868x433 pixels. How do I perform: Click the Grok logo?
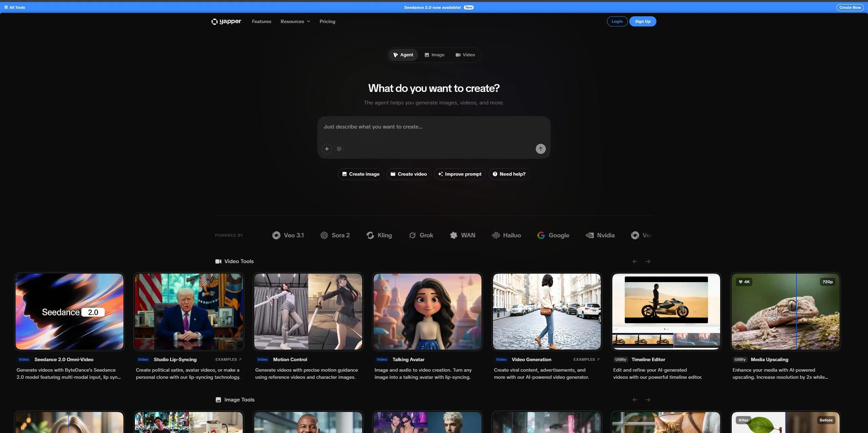pyautogui.click(x=421, y=235)
